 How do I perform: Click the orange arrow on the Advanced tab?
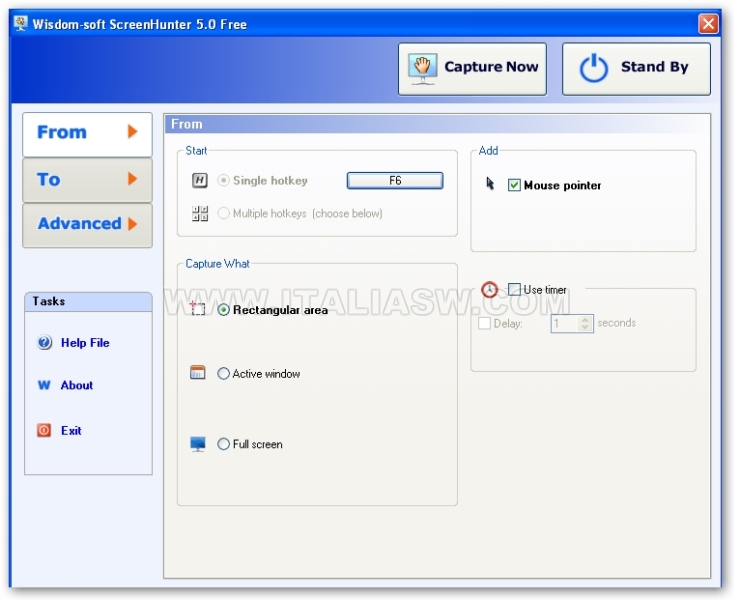coord(132,224)
